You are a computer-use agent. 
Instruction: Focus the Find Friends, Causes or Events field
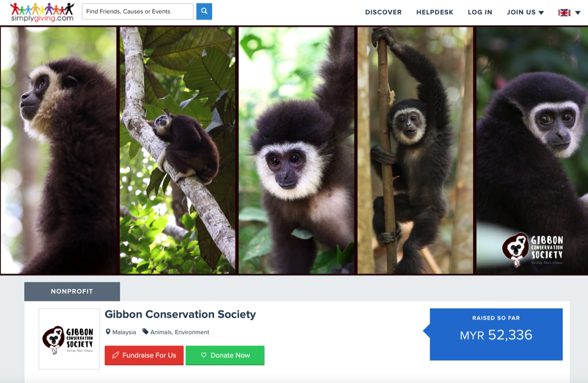coord(137,12)
